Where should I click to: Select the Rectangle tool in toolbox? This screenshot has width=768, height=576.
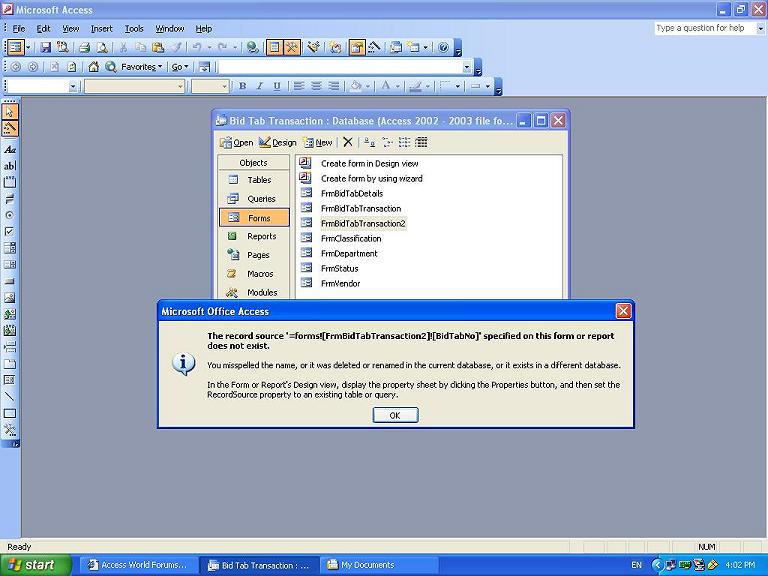(10, 413)
